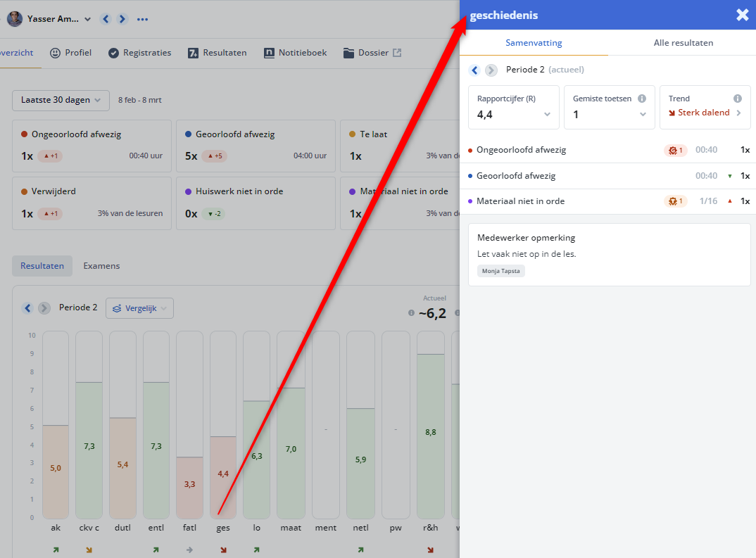This screenshot has width=756, height=558.
Task: Expand the Gemiste toetsen dropdown
Action: [x=610, y=108]
